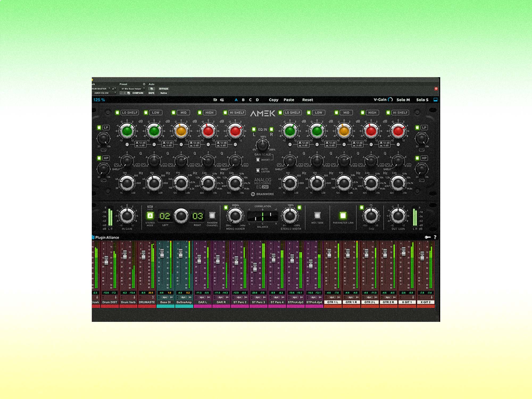This screenshot has width=532, height=399.
Task: Click the redo arrow icon
Action: tap(222, 100)
